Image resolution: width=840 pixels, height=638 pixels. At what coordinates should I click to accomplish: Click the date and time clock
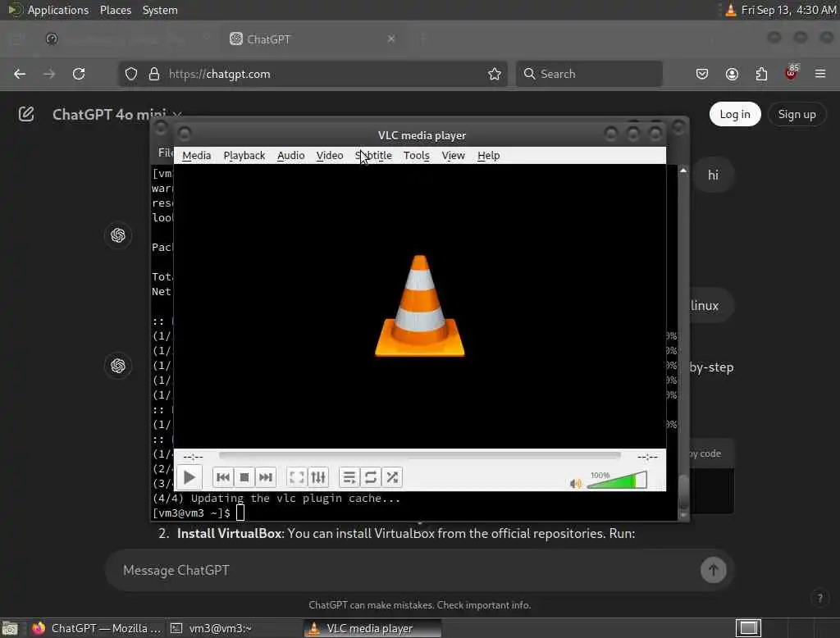point(788,10)
